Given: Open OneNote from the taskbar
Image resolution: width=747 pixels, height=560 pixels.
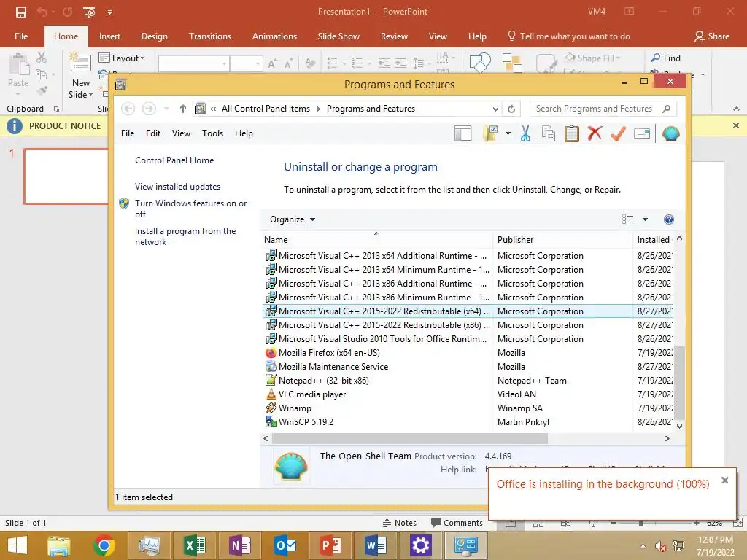Looking at the screenshot, I should point(239,545).
